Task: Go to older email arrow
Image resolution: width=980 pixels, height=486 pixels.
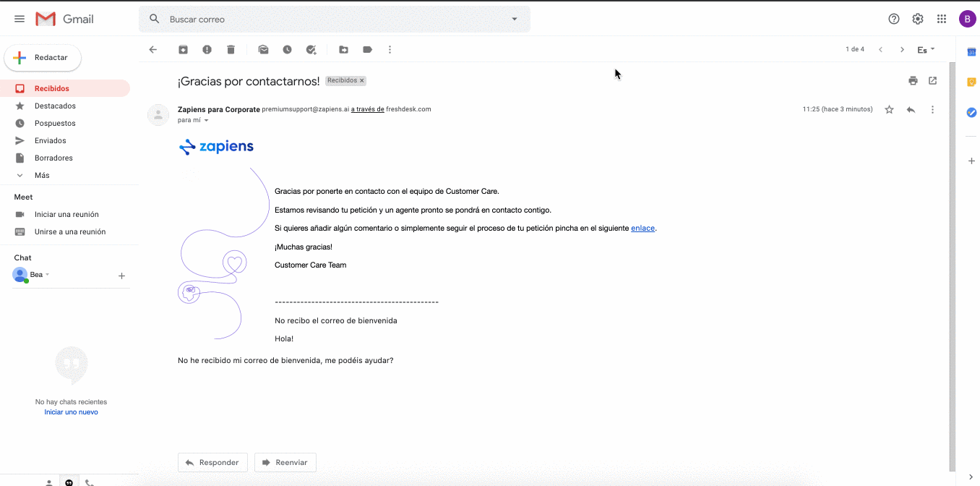Action: pyautogui.click(x=902, y=49)
